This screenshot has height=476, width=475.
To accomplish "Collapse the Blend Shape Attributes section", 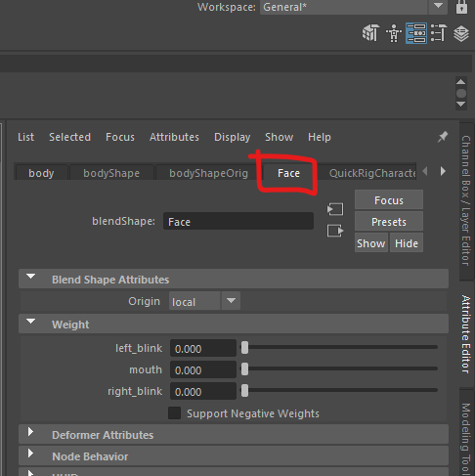I will 30,277.
